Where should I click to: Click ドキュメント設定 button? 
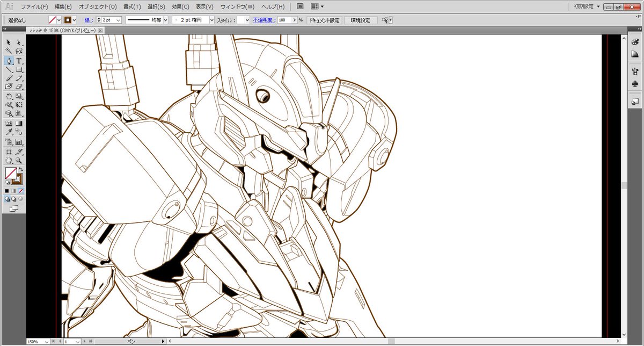point(324,20)
